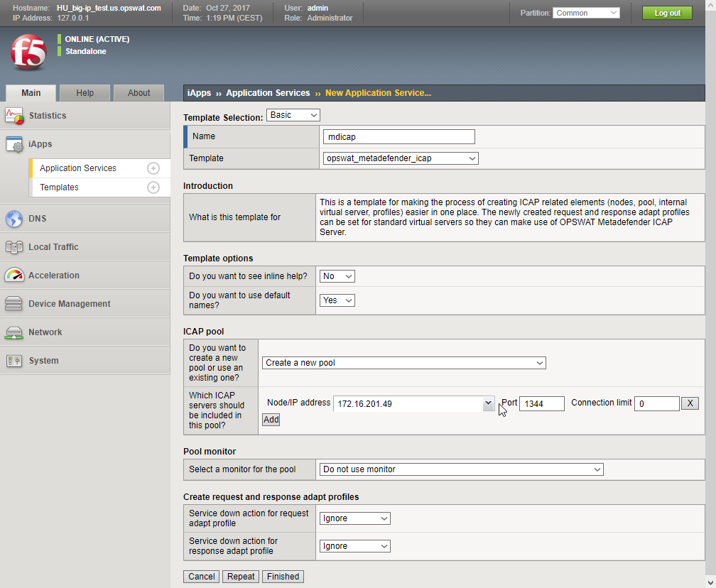Click the DNS globe icon
716x588 pixels.
(x=14, y=219)
